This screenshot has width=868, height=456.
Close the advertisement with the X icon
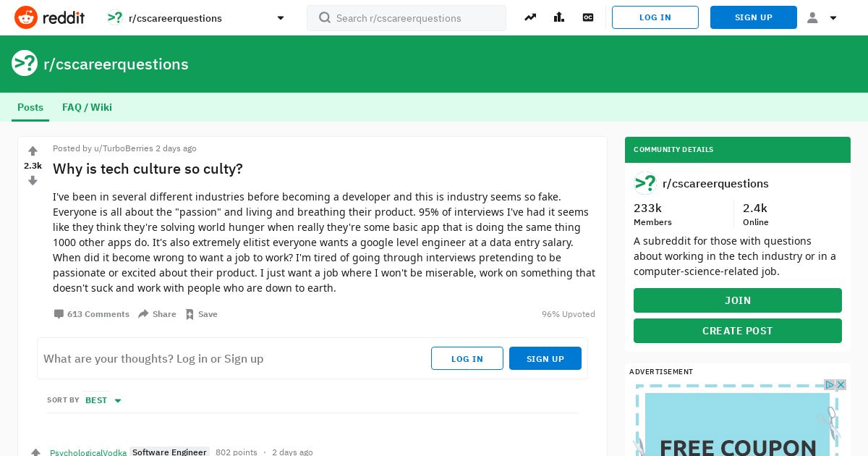841,384
